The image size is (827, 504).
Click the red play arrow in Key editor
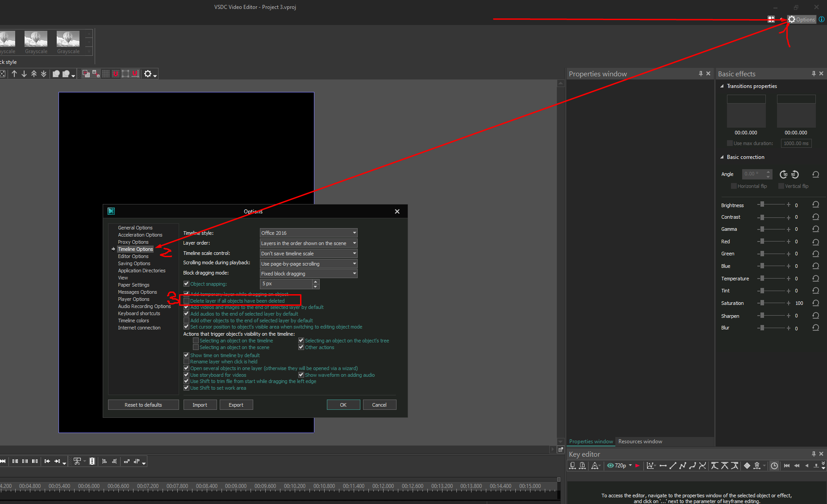[x=637, y=466]
